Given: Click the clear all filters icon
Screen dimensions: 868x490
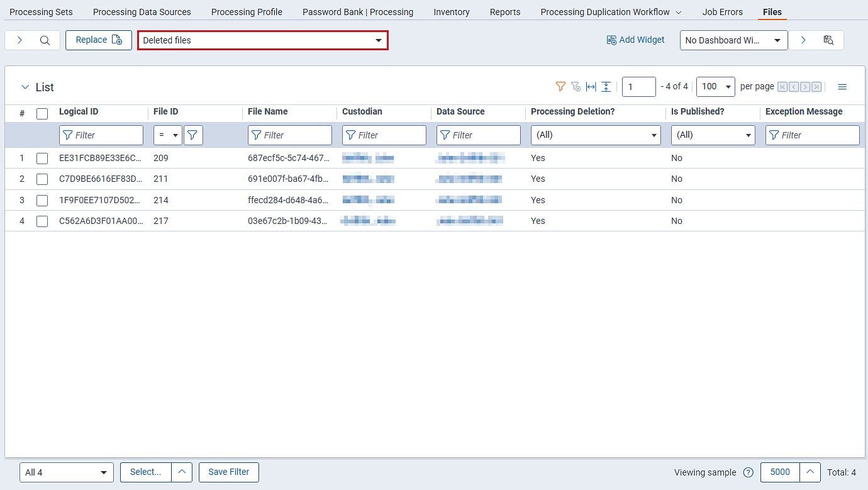Looking at the screenshot, I should 576,87.
